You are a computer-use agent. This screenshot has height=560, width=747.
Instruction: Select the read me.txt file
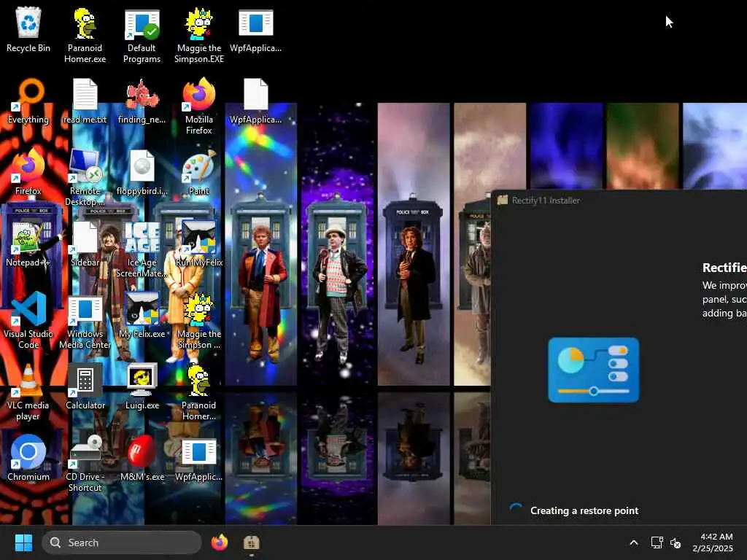pyautogui.click(x=85, y=101)
